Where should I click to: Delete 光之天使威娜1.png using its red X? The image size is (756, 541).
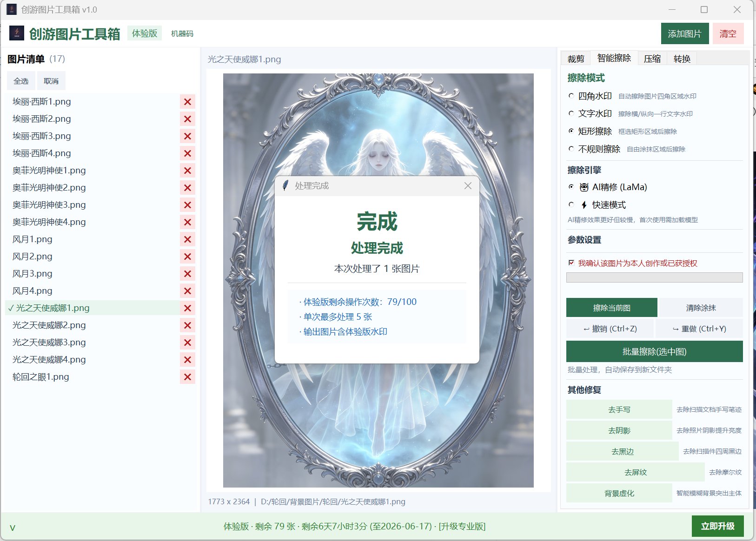[187, 308]
